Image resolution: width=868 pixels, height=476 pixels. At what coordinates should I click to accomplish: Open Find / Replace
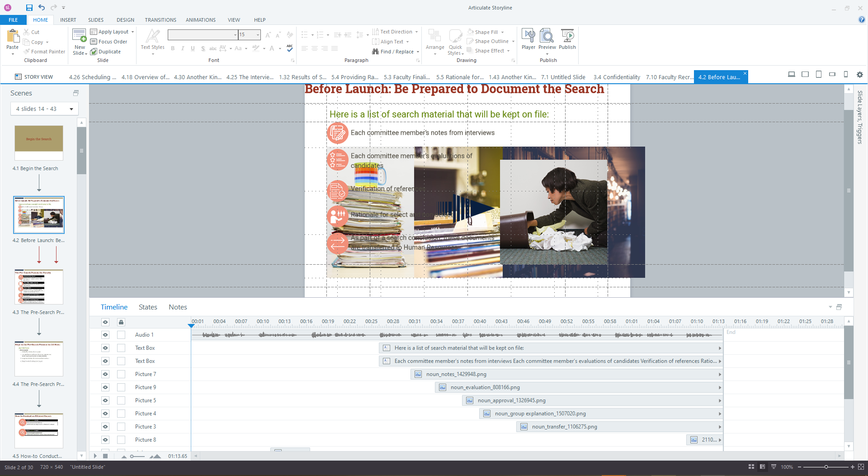click(x=396, y=52)
